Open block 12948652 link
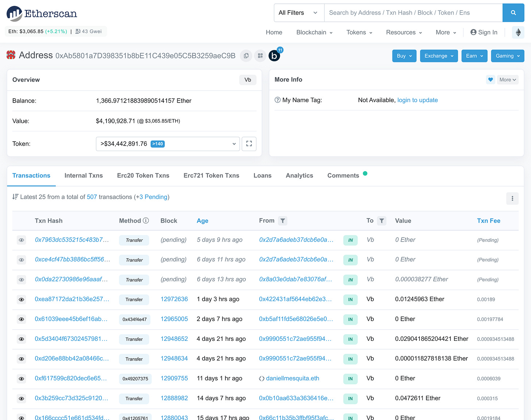 pyautogui.click(x=174, y=339)
